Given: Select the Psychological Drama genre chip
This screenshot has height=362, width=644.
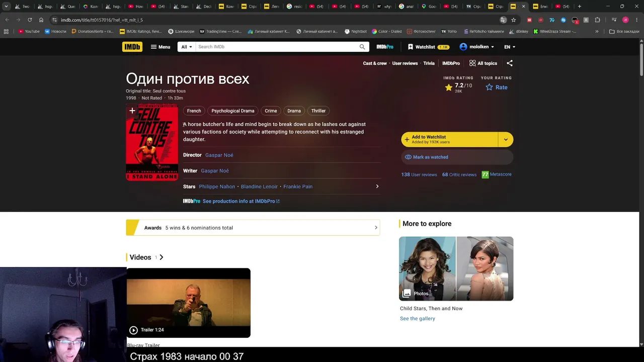Looking at the screenshot, I should click(233, 111).
